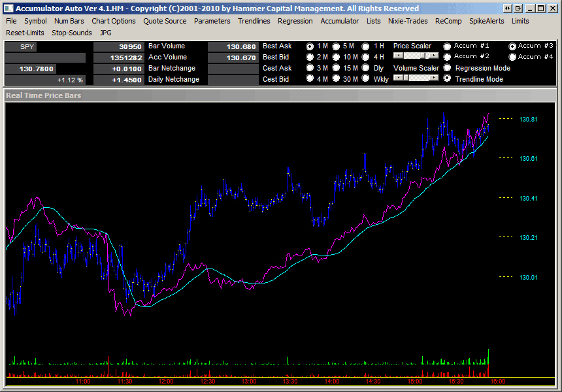Click the Acc Volume value 1351282
This screenshot has height=392, width=562.
[119, 57]
